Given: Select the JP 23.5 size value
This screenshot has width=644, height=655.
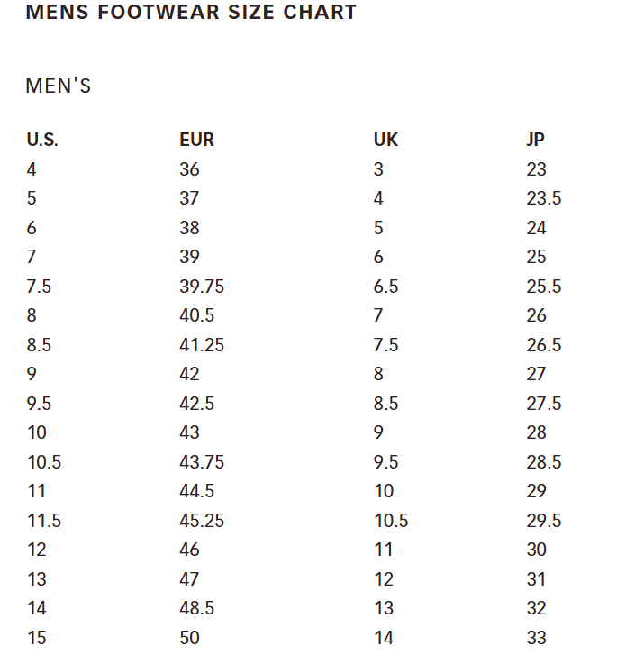Looking at the screenshot, I should (x=544, y=198).
